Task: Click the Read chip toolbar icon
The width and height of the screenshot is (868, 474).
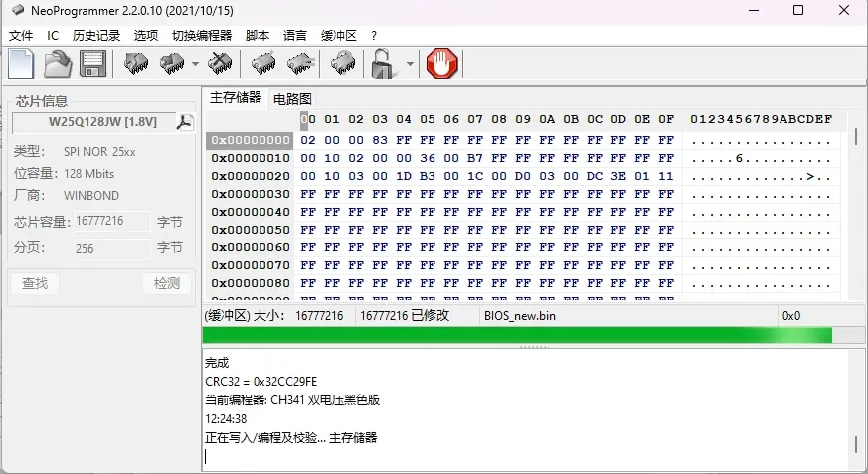Action: click(136, 63)
